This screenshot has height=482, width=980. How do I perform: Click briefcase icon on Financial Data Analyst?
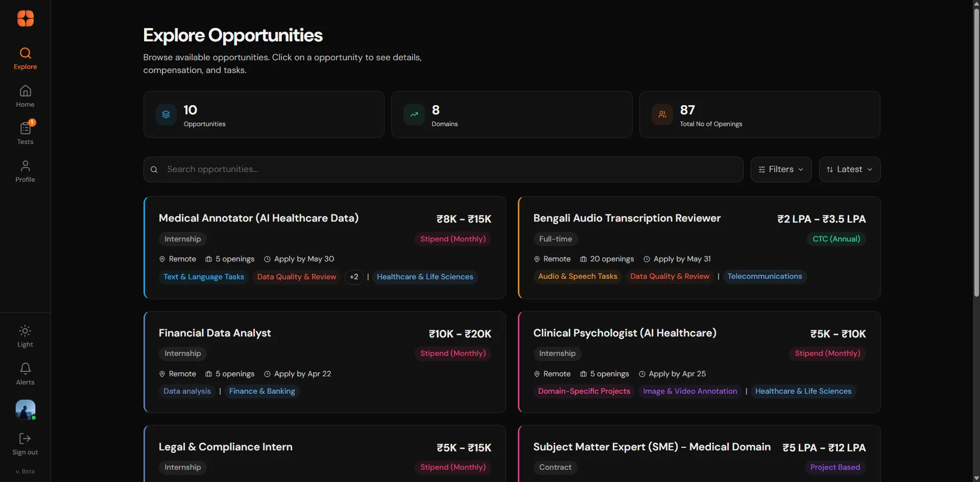tap(208, 374)
